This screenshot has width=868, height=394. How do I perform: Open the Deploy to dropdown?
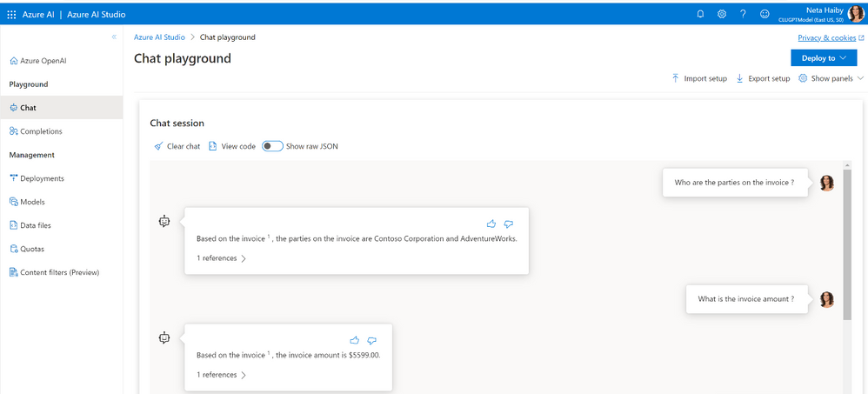(x=825, y=58)
